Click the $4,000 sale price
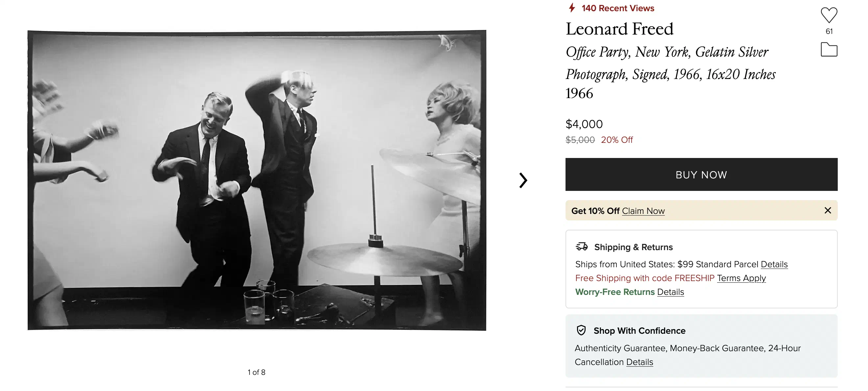The height and width of the screenshot is (391, 868). click(x=584, y=124)
